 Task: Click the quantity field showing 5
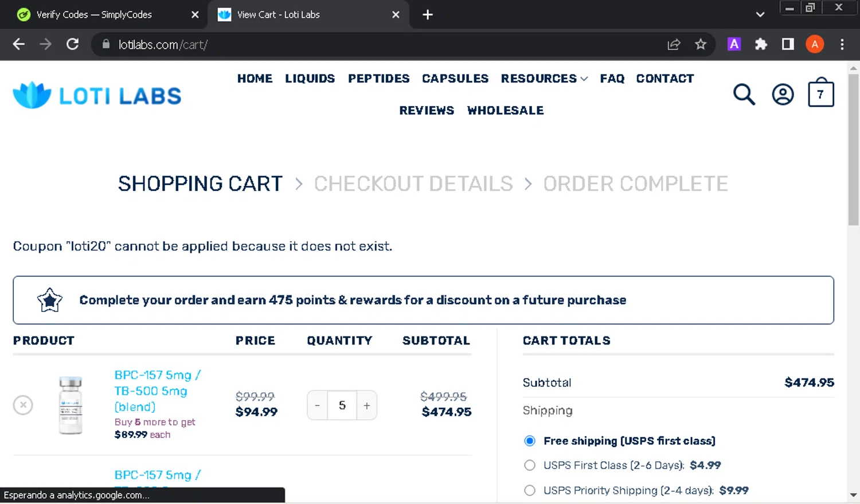(x=342, y=405)
